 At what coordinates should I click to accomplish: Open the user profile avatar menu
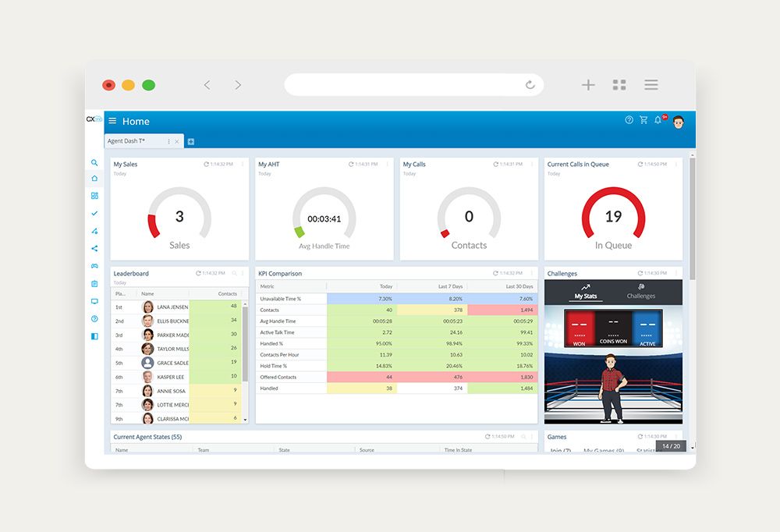point(678,121)
